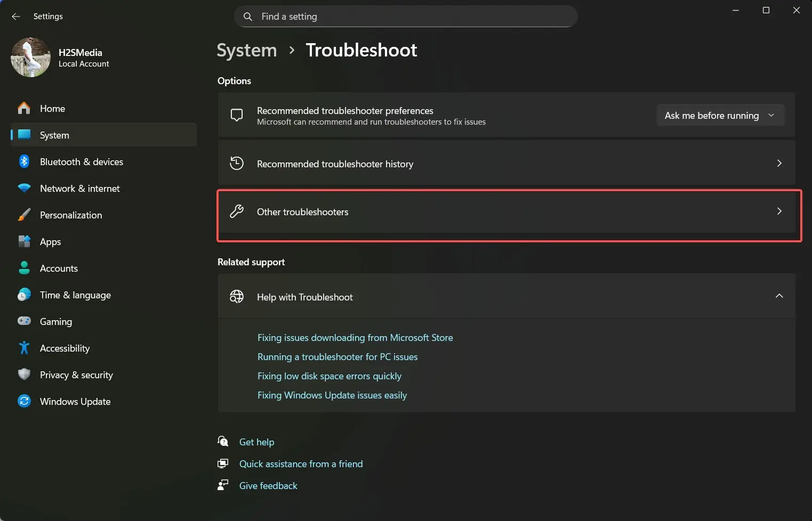Click the Quick assistance screen icon
This screenshot has height=521, width=812.
point(223,463)
